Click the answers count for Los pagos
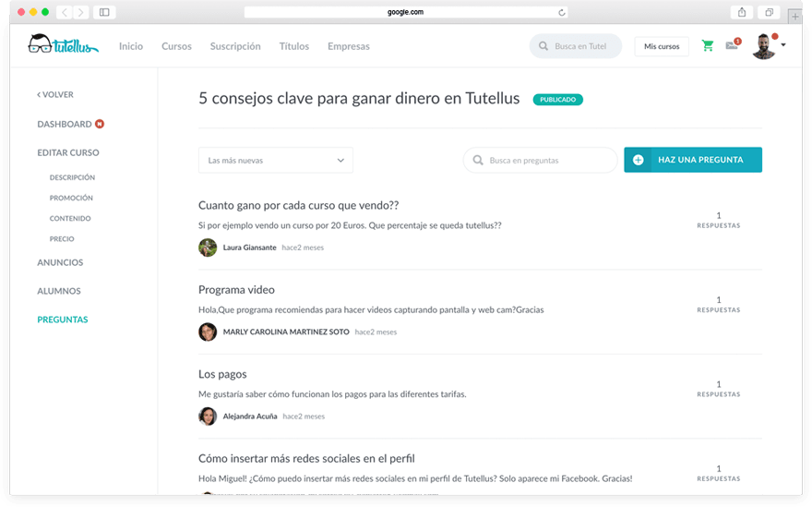 719,389
